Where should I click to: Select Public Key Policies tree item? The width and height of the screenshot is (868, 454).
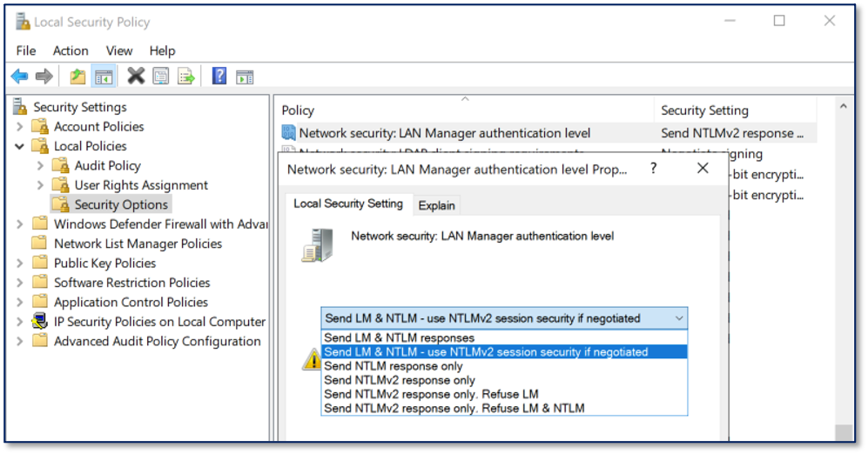click(104, 264)
